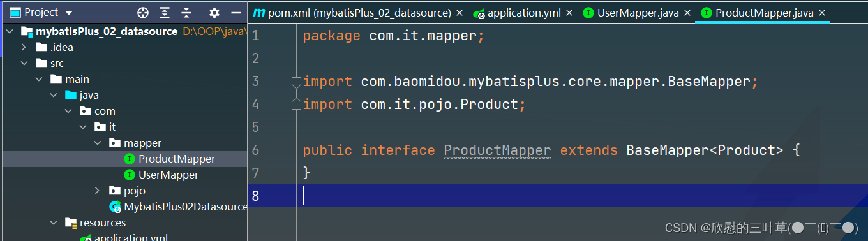Select the resources folder row

[124, 223]
